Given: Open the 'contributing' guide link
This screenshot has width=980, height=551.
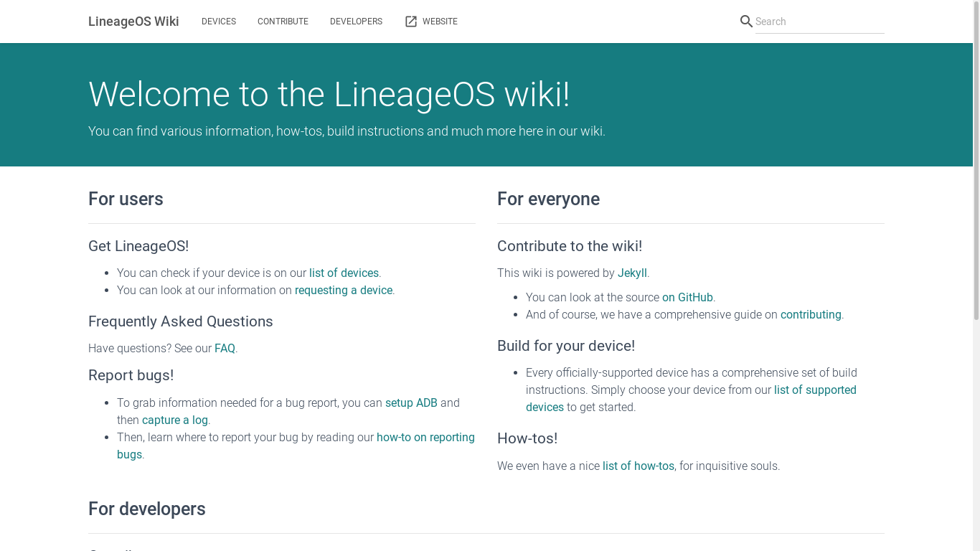Looking at the screenshot, I should pyautogui.click(x=811, y=315).
